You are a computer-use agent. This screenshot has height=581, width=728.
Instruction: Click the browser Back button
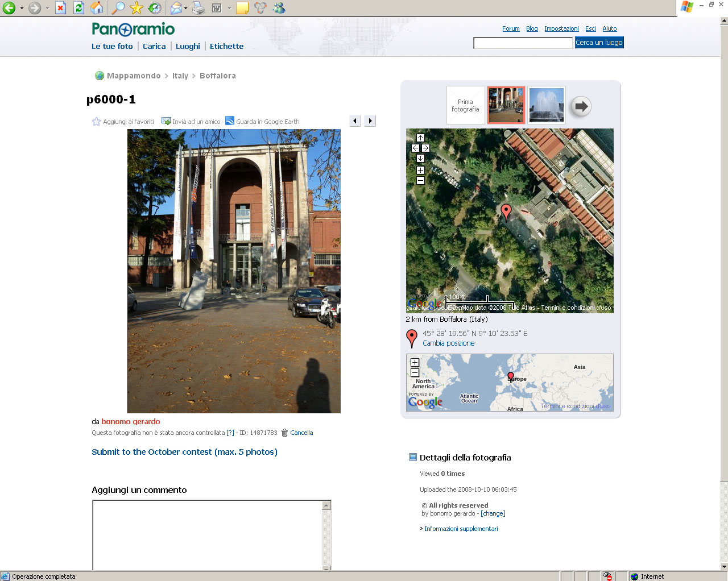tap(9, 8)
